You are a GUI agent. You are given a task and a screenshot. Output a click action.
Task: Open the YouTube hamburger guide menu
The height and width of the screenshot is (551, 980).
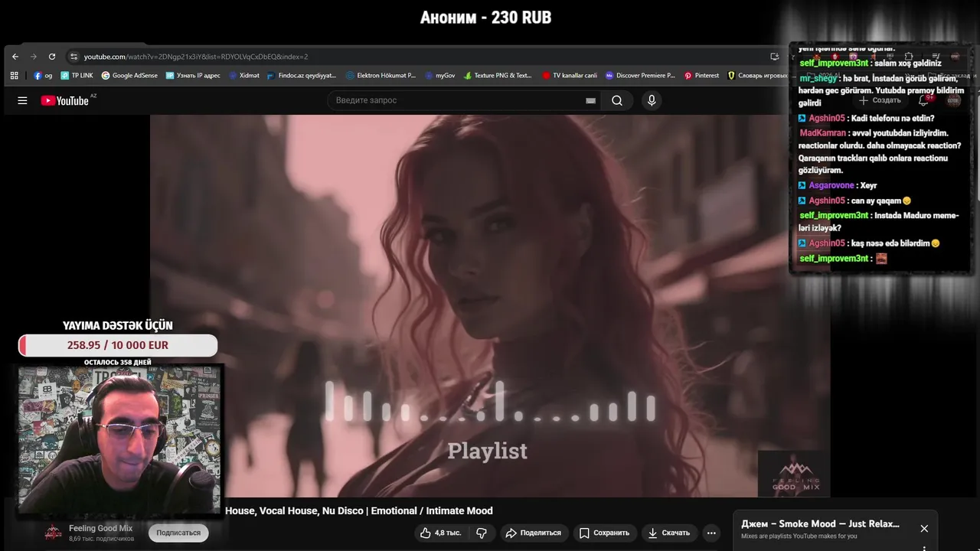pos(22,100)
